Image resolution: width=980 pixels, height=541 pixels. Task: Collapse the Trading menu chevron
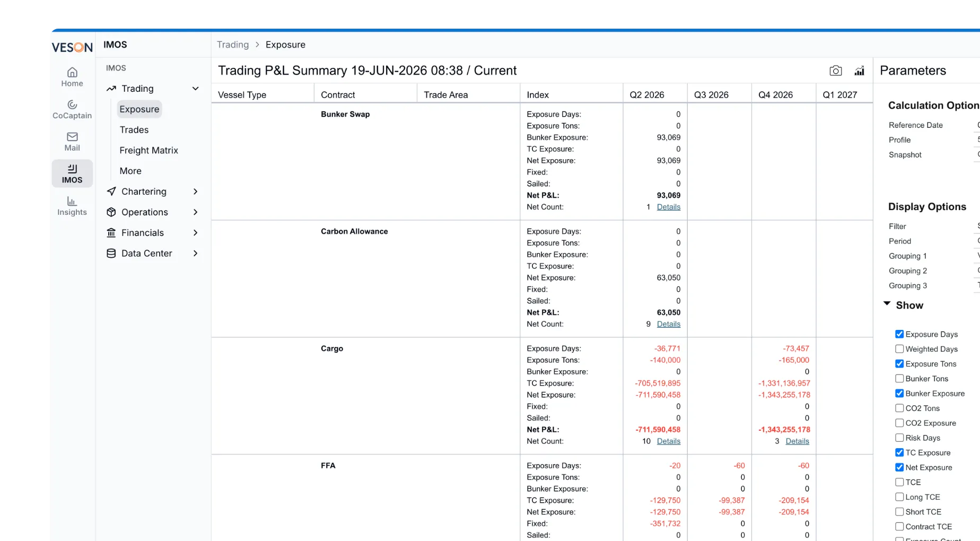coord(196,89)
